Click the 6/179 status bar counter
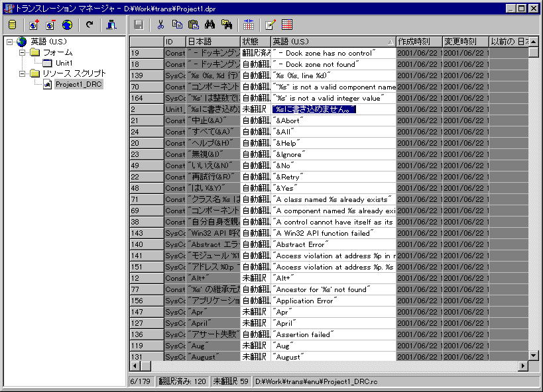Viewport: 543px width, 392px height. click(x=141, y=381)
